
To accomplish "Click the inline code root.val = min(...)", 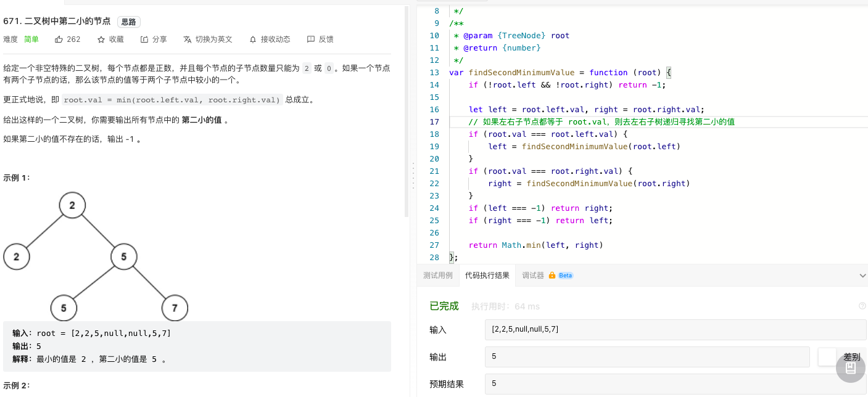I will [172, 100].
